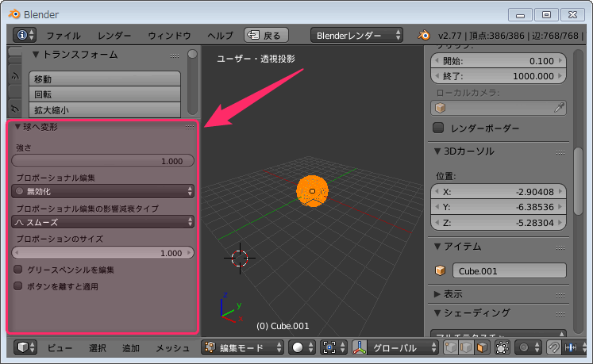Open the ウィンドウ menu

[169, 36]
